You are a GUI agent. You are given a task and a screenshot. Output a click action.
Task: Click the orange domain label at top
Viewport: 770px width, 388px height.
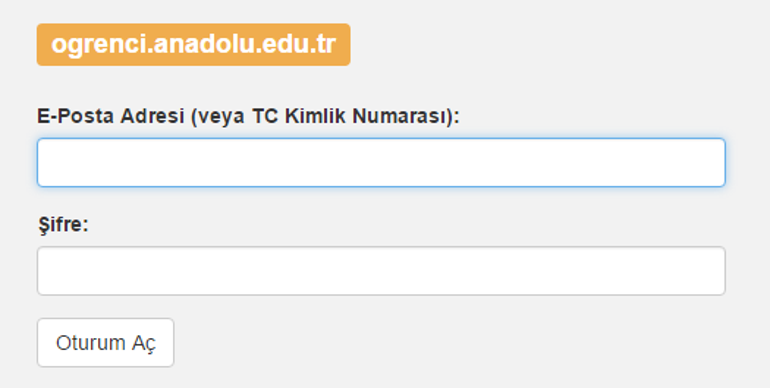coord(193,45)
